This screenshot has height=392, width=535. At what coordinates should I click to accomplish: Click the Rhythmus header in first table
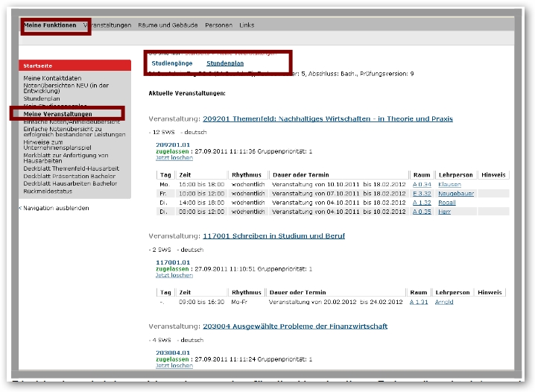click(247, 175)
